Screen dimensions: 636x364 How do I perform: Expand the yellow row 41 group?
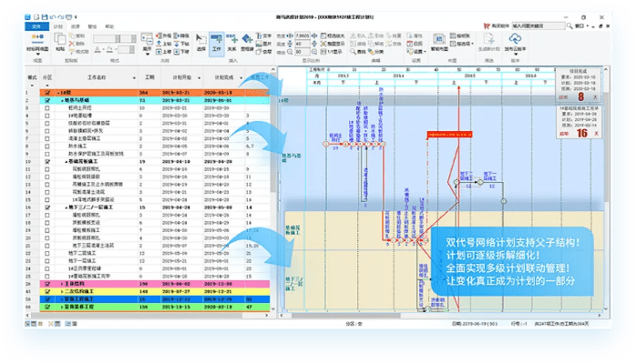tap(62, 291)
